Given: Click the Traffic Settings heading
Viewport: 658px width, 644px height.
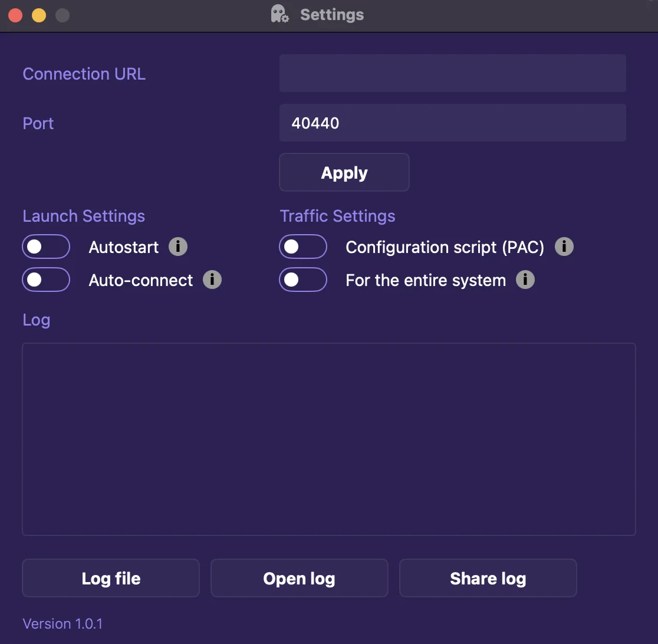Looking at the screenshot, I should coord(337,216).
